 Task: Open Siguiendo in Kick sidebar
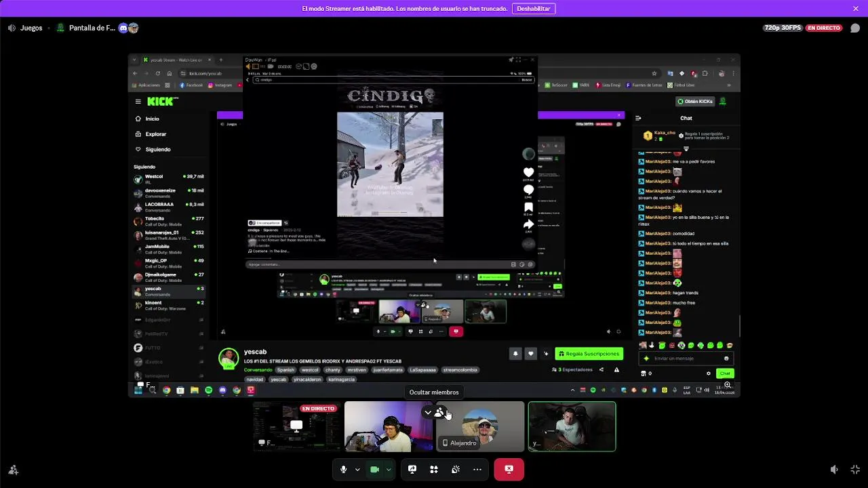click(157, 149)
